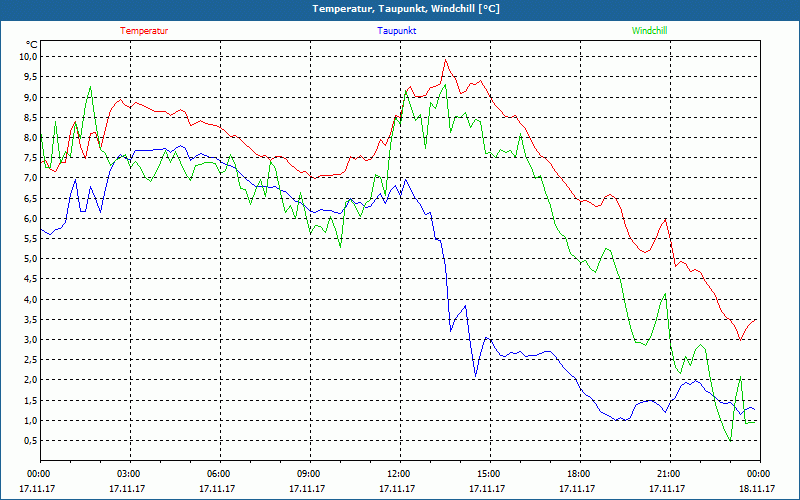Click the green Windchill legend label

[x=649, y=31]
